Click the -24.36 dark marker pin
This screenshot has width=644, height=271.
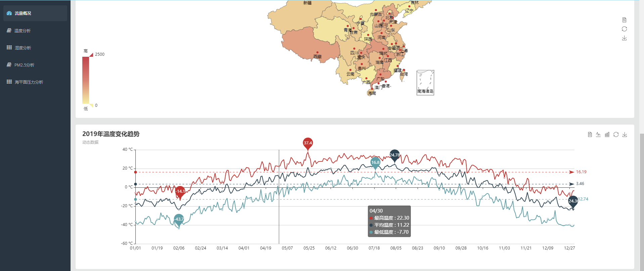[573, 201]
